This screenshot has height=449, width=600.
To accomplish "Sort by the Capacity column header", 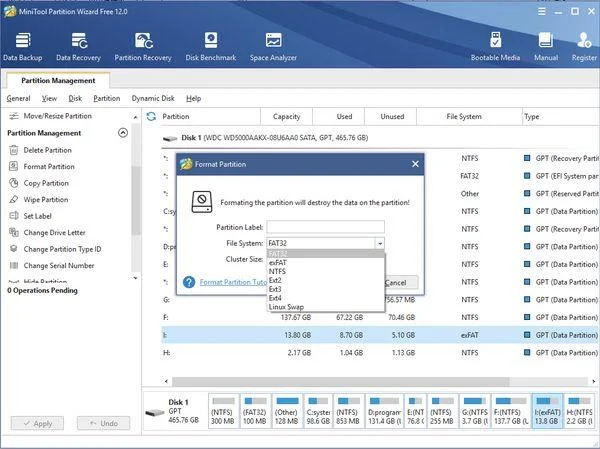I will coord(286,116).
